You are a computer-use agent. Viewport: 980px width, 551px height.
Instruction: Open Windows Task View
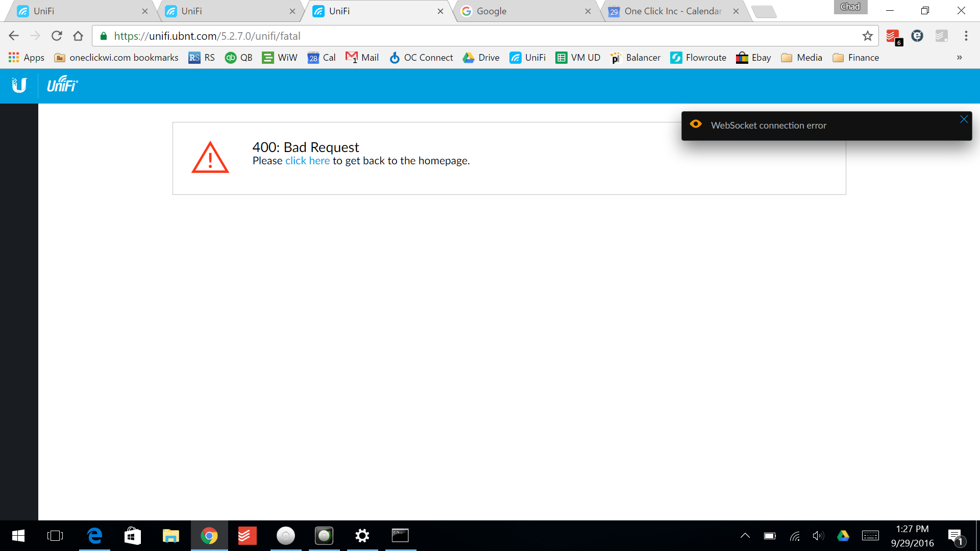point(55,536)
